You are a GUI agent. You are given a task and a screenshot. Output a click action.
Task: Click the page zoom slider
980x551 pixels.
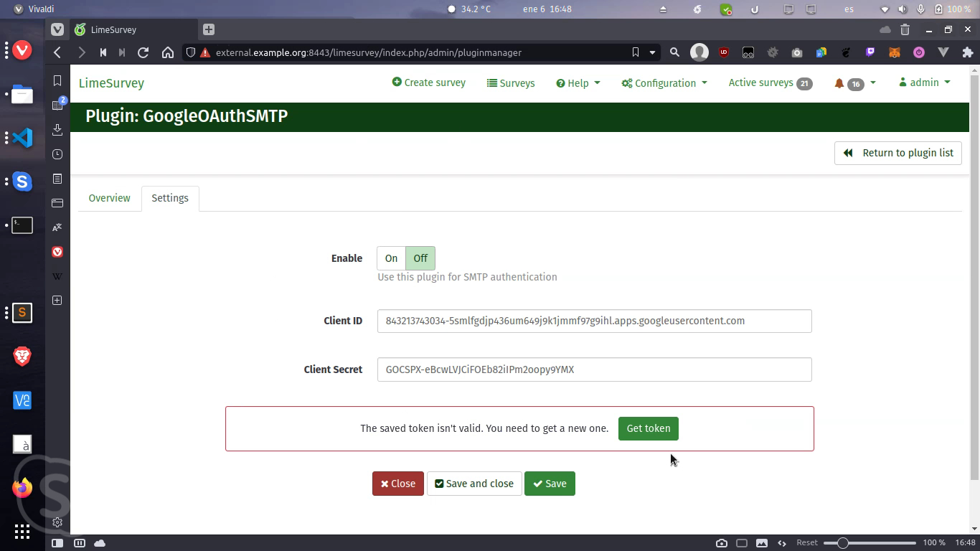coord(870,543)
